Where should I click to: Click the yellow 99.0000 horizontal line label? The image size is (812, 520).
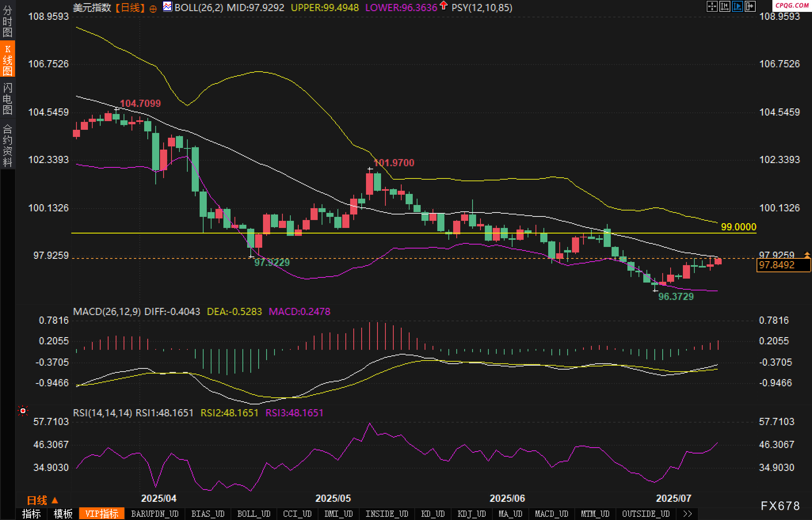738,227
